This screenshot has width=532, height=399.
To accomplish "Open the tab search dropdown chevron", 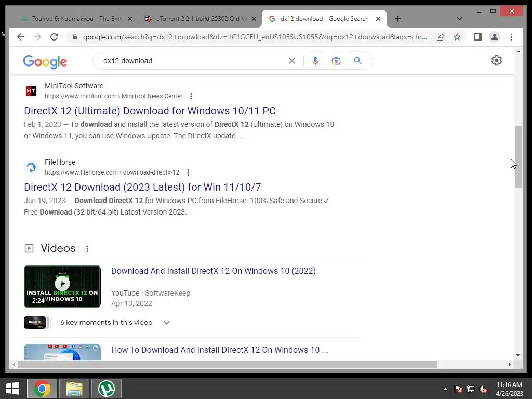I will (460, 19).
